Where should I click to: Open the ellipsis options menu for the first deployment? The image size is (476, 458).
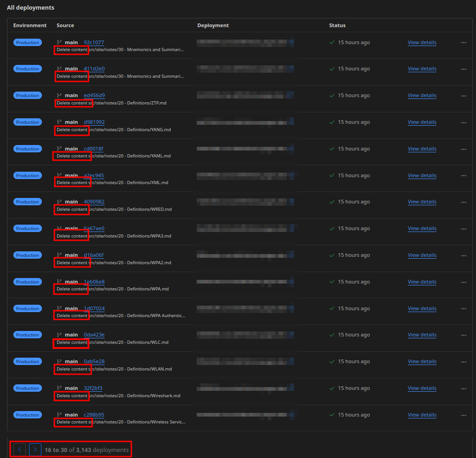pos(464,42)
